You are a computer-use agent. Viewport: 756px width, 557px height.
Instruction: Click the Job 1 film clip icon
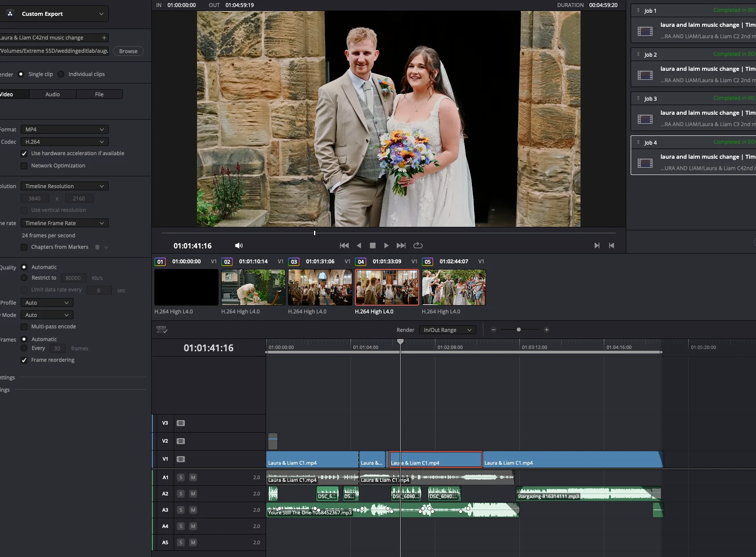[645, 31]
